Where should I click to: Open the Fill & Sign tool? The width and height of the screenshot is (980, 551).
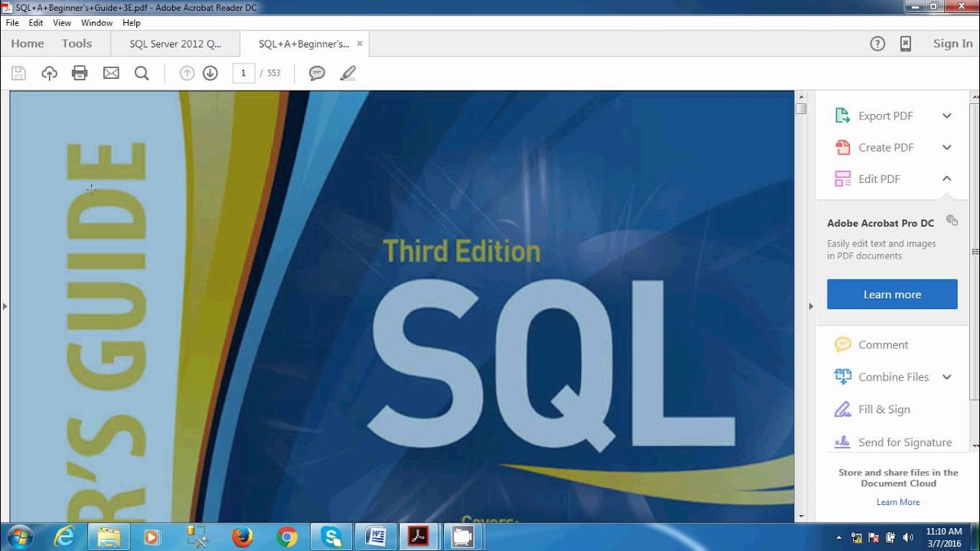click(x=884, y=409)
